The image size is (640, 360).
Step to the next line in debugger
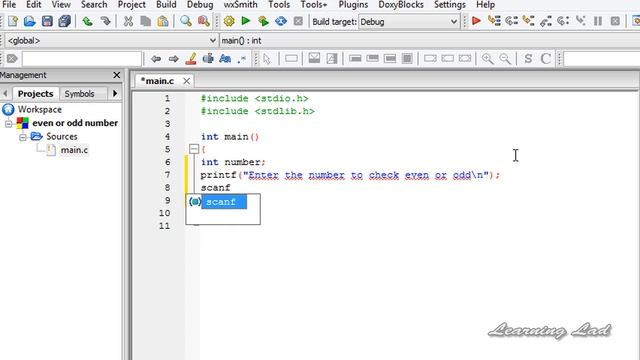coord(511,21)
